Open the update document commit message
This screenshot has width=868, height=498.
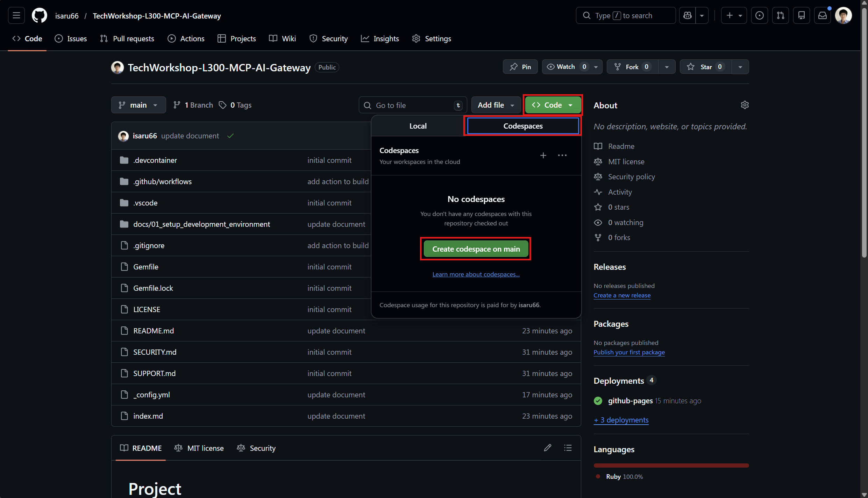[190, 136]
